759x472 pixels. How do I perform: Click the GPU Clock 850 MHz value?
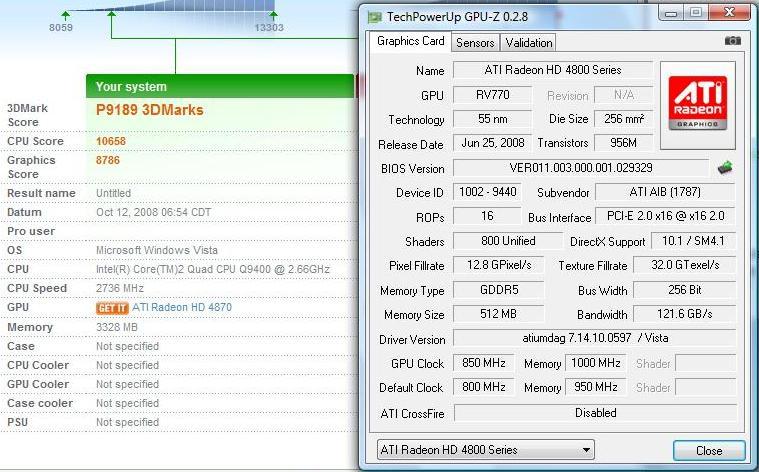(484, 363)
